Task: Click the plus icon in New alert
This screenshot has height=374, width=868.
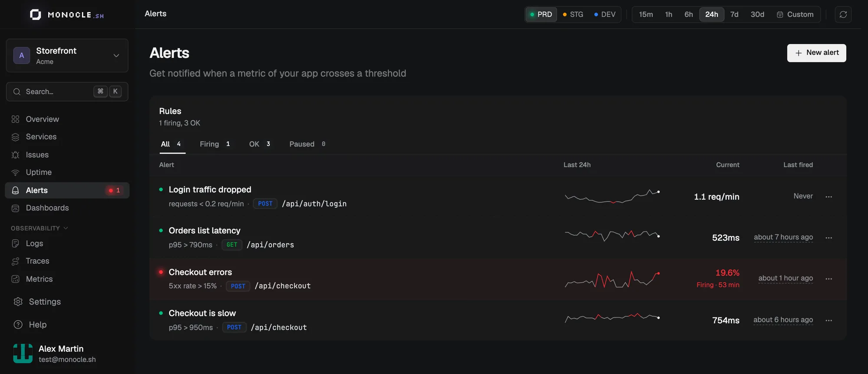Action: 799,53
